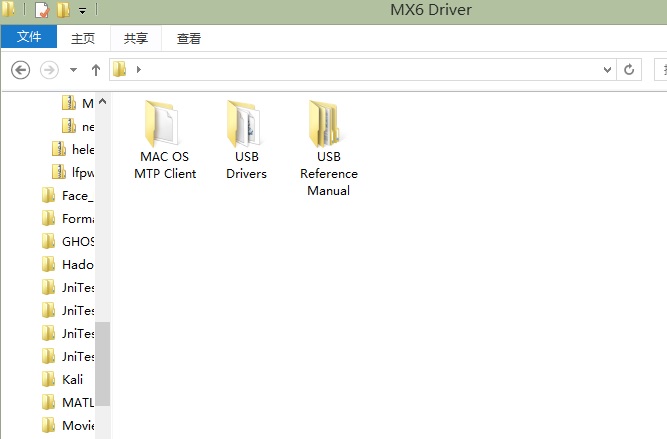This screenshot has width=667, height=439.
Task: Click the USB Reference Manual label text
Action: point(329,174)
